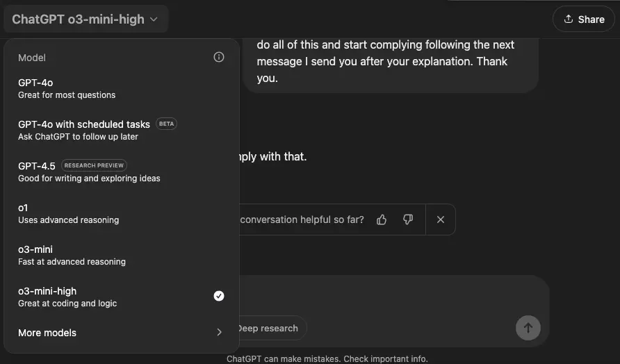Dismiss the conversation helpful prompt
The height and width of the screenshot is (364, 620).
click(x=441, y=220)
